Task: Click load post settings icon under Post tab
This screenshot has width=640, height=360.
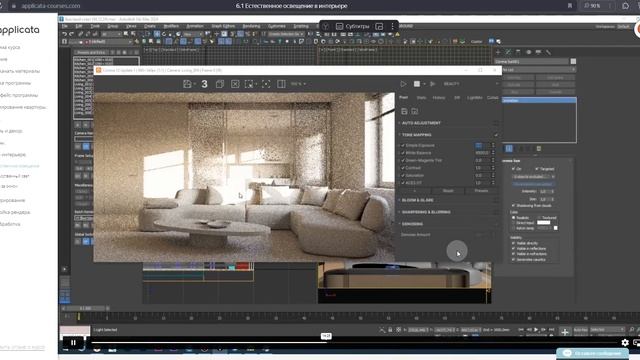Action: pyautogui.click(x=414, y=111)
